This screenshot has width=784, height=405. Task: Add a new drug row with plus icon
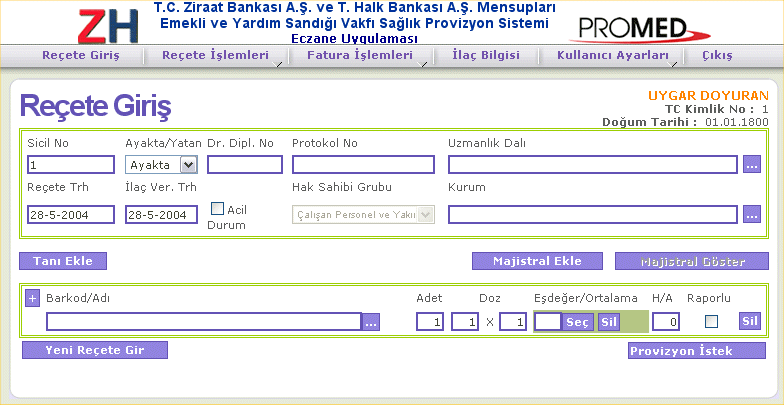click(32, 298)
